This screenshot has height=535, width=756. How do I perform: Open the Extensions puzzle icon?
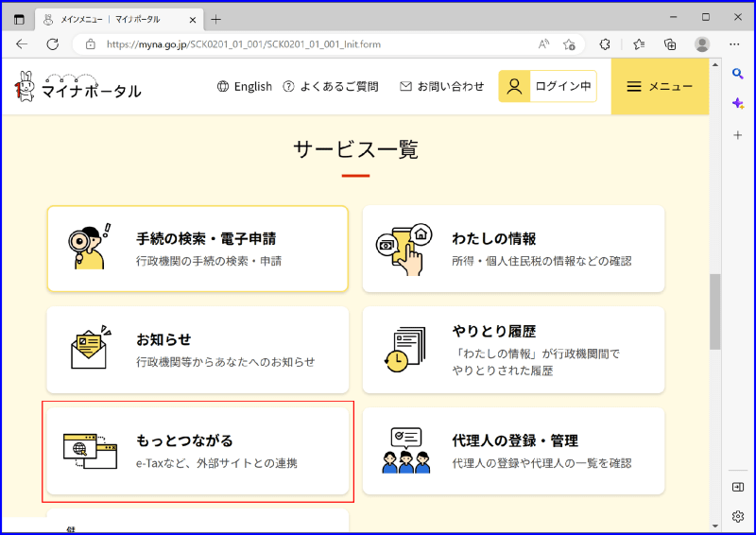[x=605, y=44]
